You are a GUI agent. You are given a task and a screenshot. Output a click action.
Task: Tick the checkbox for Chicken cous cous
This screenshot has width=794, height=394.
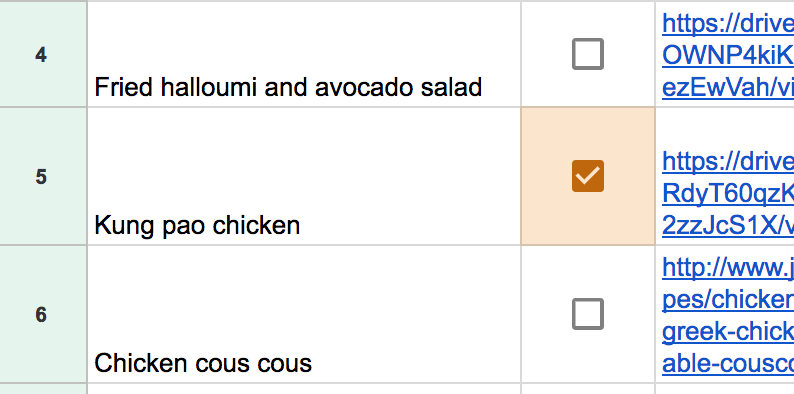(587, 314)
